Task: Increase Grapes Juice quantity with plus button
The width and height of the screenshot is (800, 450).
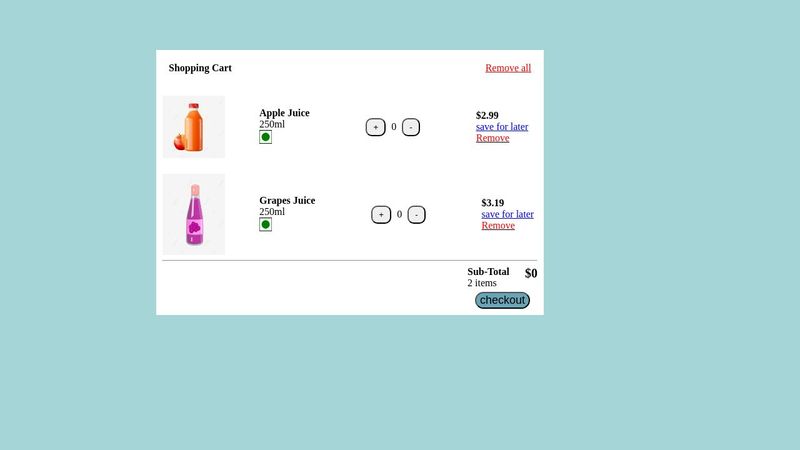Action: [381, 214]
